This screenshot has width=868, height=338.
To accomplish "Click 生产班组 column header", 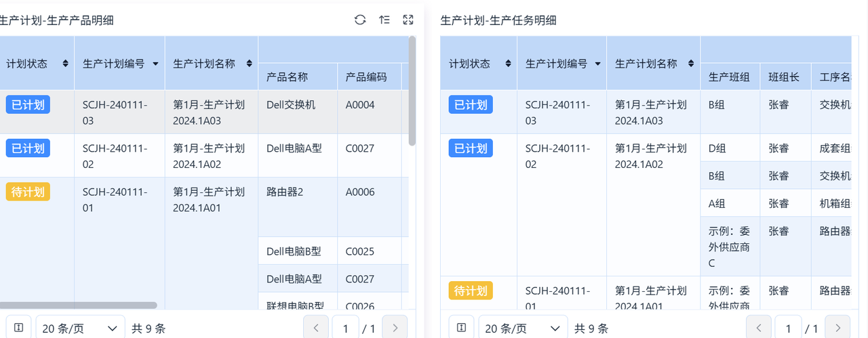I will [730, 77].
